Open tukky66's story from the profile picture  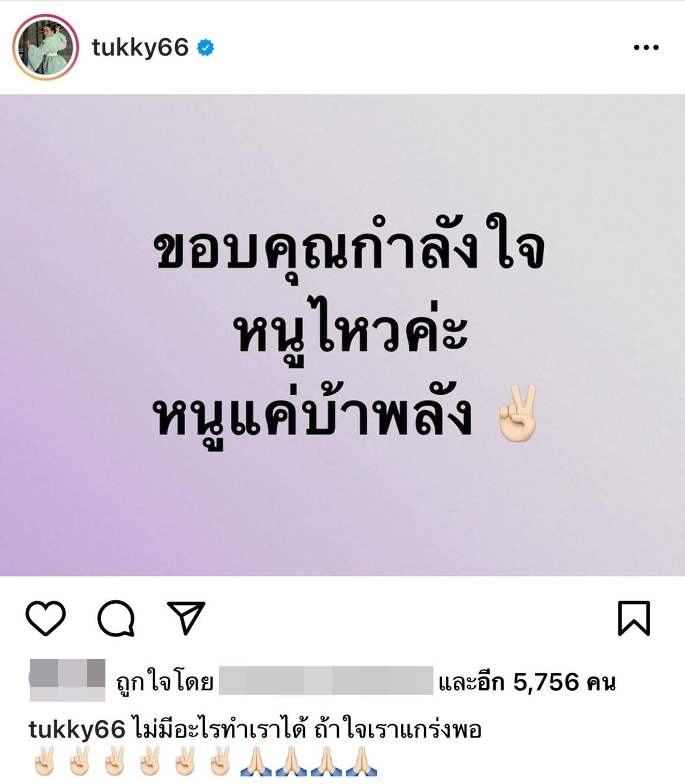click(x=45, y=48)
